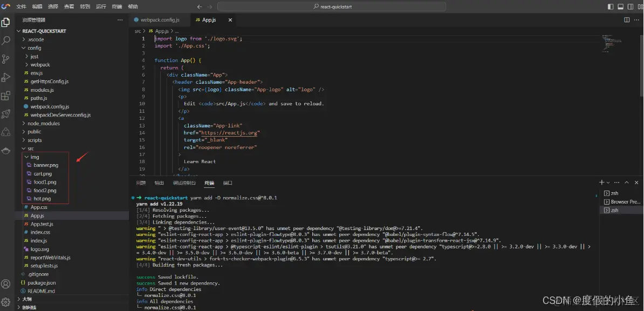Create a new terminal with plus icon
This screenshot has height=311, width=644.
(601, 182)
